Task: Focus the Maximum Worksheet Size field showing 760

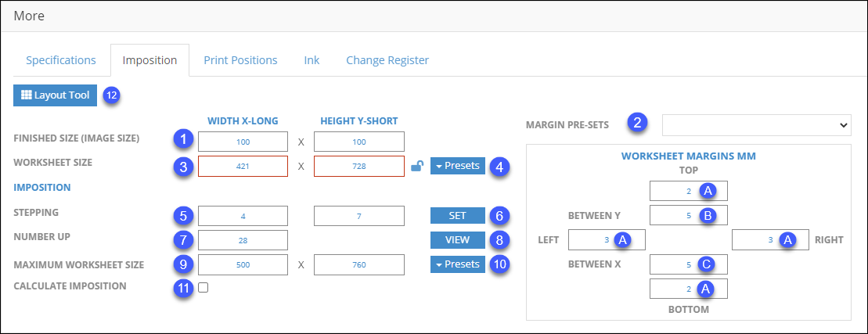Action: click(x=359, y=264)
